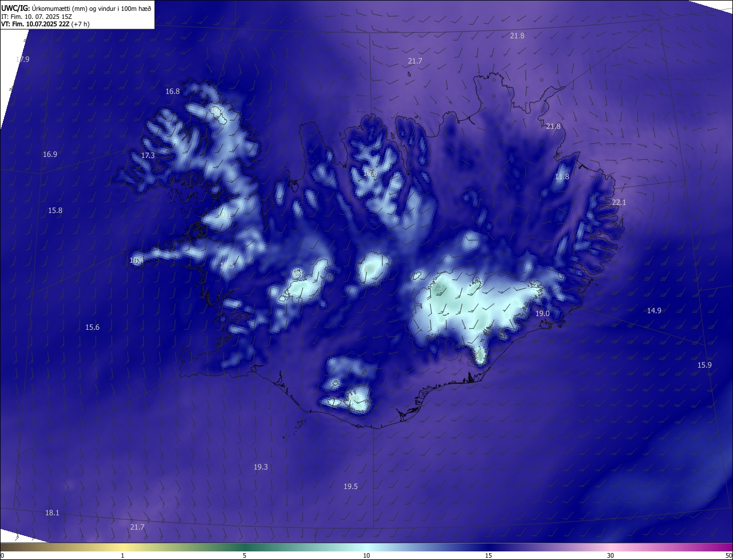Select the 22.1 value at the east coast
733x560 pixels.
(x=619, y=202)
